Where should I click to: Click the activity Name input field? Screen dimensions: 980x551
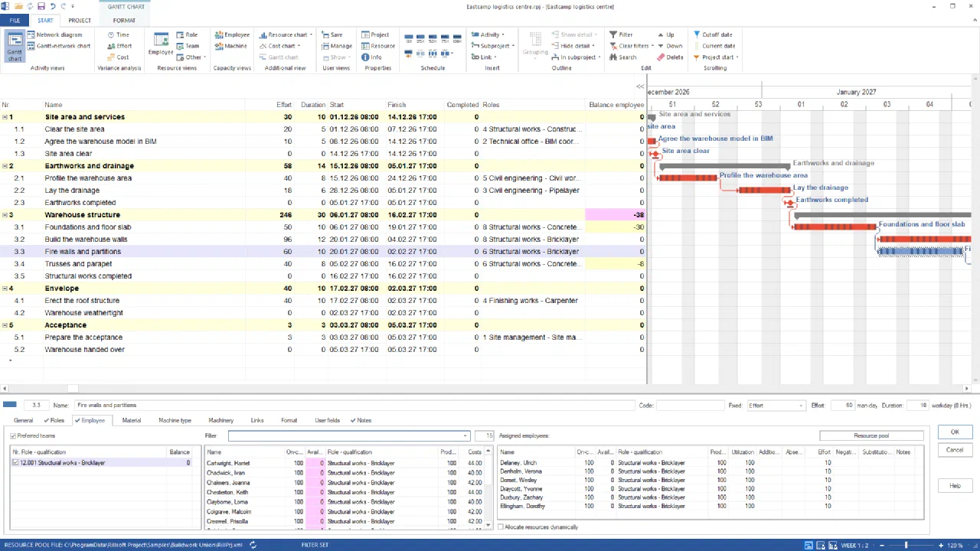pos(354,406)
